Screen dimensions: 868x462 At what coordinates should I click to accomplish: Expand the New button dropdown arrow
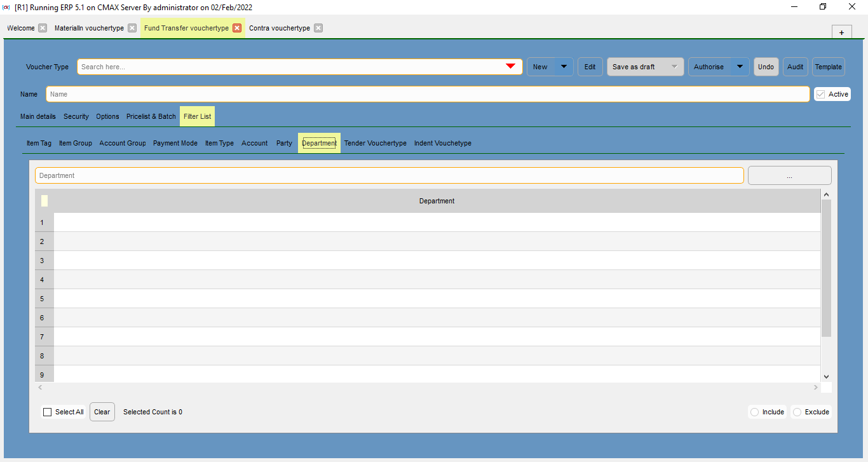564,67
